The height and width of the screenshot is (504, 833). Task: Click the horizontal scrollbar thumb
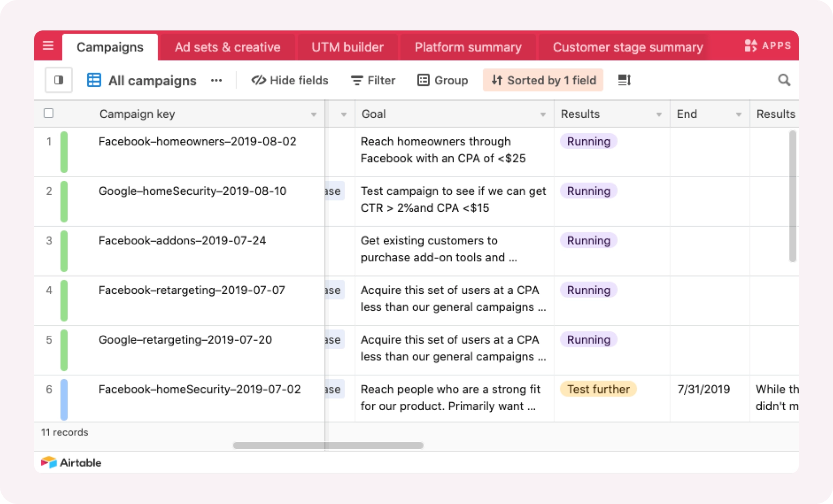click(328, 445)
